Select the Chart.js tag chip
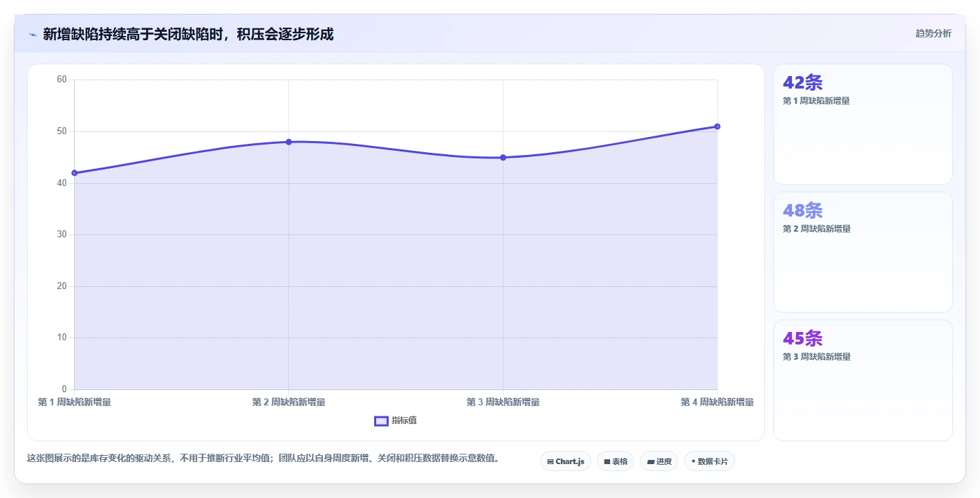This screenshot has height=498, width=980. 565,461
